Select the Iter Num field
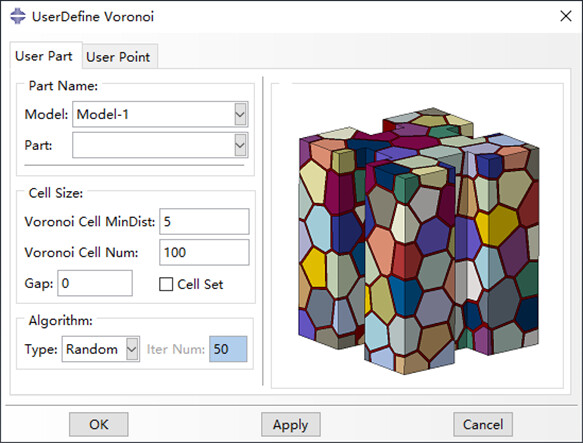Image resolution: width=583 pixels, height=443 pixels. (x=228, y=349)
